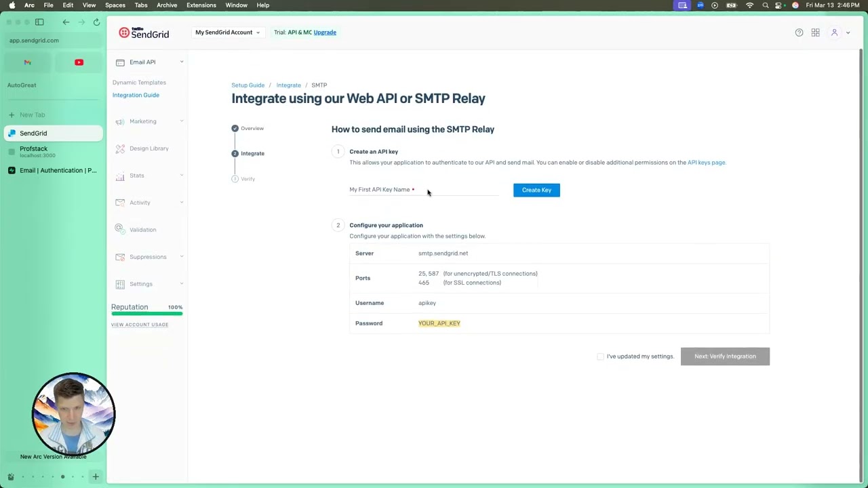Open Spotlight search in the menu bar
This screenshot has height=488, width=868.
pyautogui.click(x=766, y=5)
